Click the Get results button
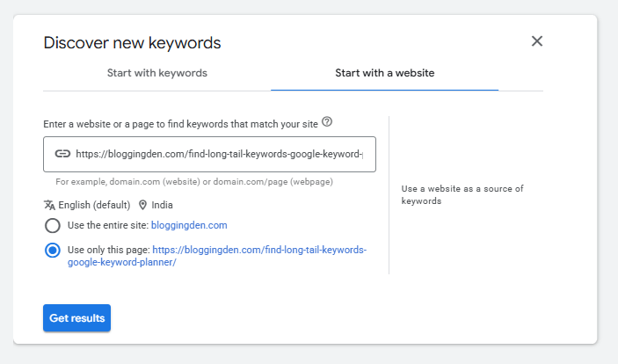This screenshot has width=618, height=364. pyautogui.click(x=76, y=318)
